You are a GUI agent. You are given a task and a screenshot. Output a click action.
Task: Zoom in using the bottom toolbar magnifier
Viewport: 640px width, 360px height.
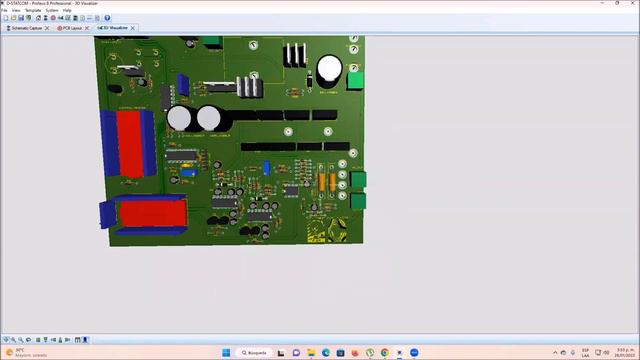click(13, 340)
